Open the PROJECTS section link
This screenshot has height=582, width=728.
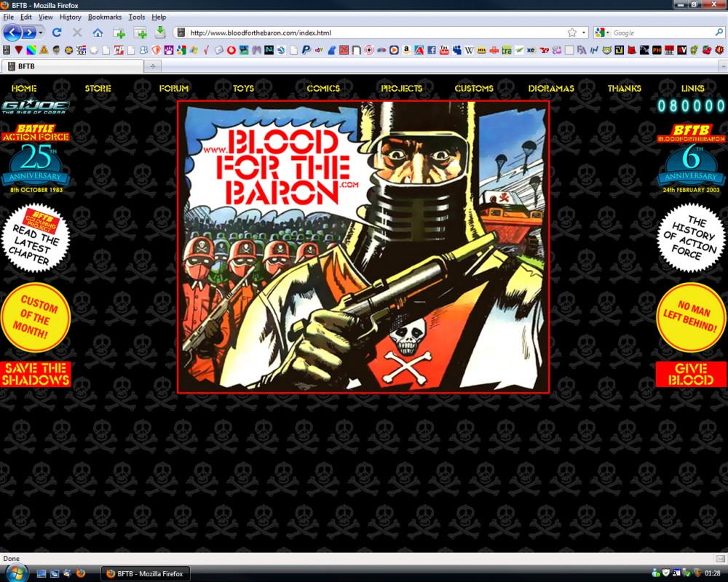point(402,88)
